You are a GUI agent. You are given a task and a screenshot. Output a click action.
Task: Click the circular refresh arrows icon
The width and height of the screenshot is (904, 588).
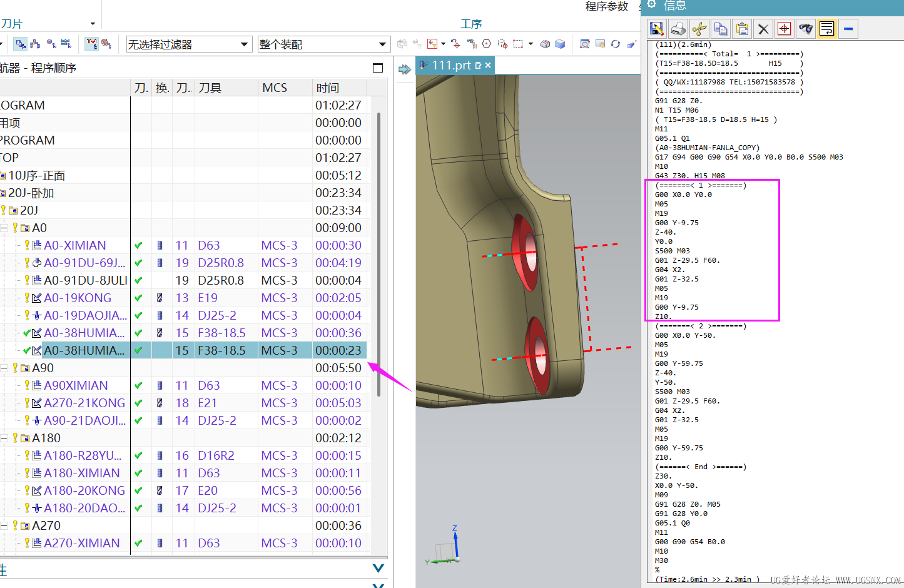(x=616, y=44)
